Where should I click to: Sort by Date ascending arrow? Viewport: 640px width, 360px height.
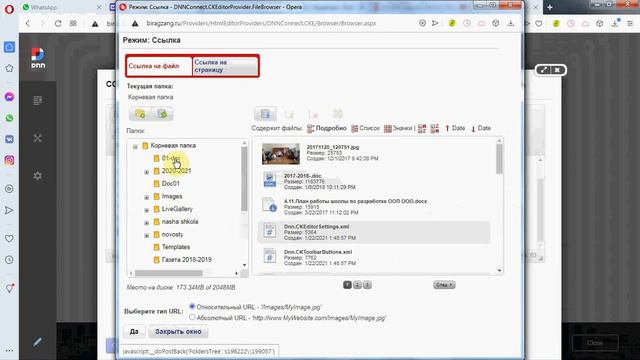coord(455,128)
